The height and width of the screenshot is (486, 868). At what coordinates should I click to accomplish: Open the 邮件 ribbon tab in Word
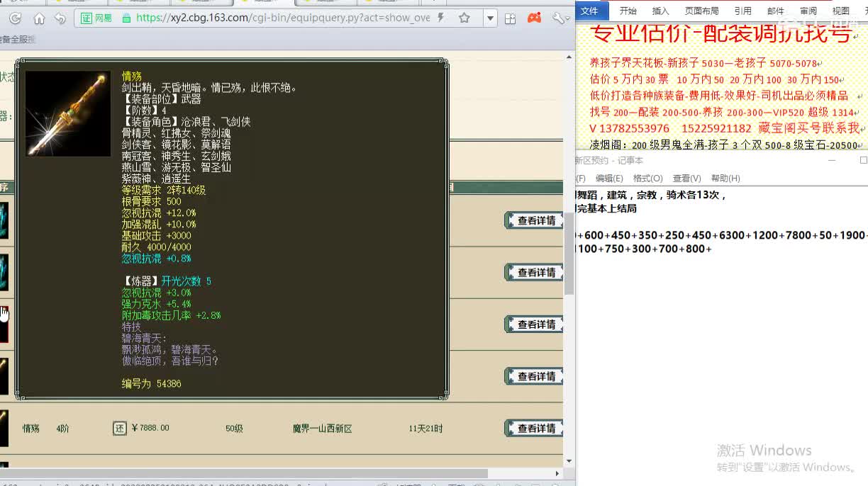[x=776, y=11]
